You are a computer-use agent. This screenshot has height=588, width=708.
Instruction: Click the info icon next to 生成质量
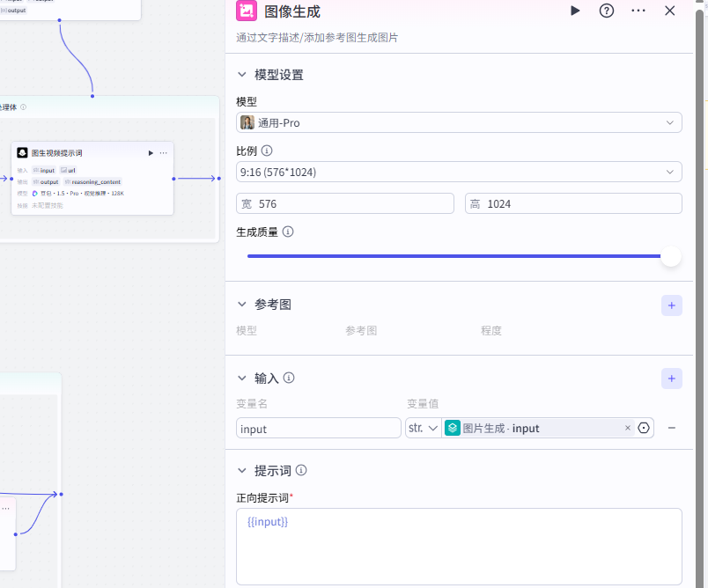(x=288, y=232)
